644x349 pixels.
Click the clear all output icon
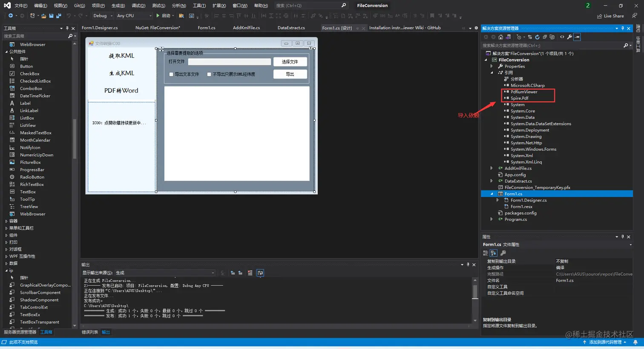pyautogui.click(x=250, y=273)
